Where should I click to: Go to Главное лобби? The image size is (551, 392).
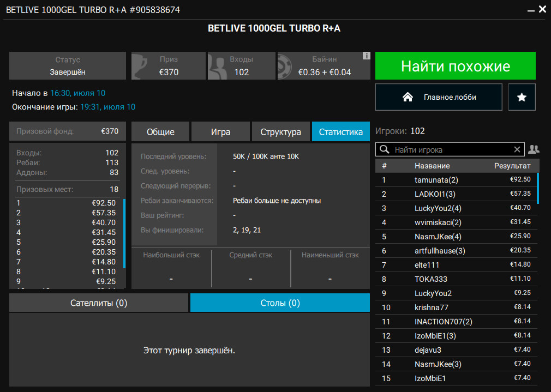click(439, 97)
